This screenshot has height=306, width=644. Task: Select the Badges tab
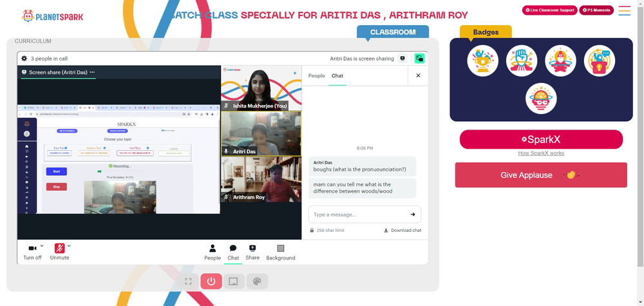(486, 32)
